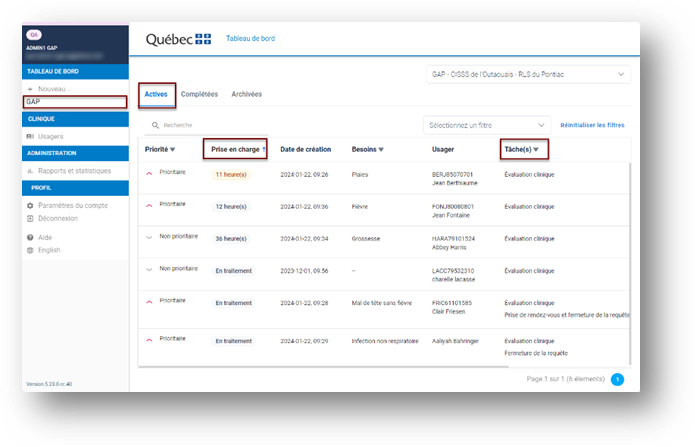Click the plus icon beside Nouveau
Screen dimensions: 695x447
(x=30, y=89)
